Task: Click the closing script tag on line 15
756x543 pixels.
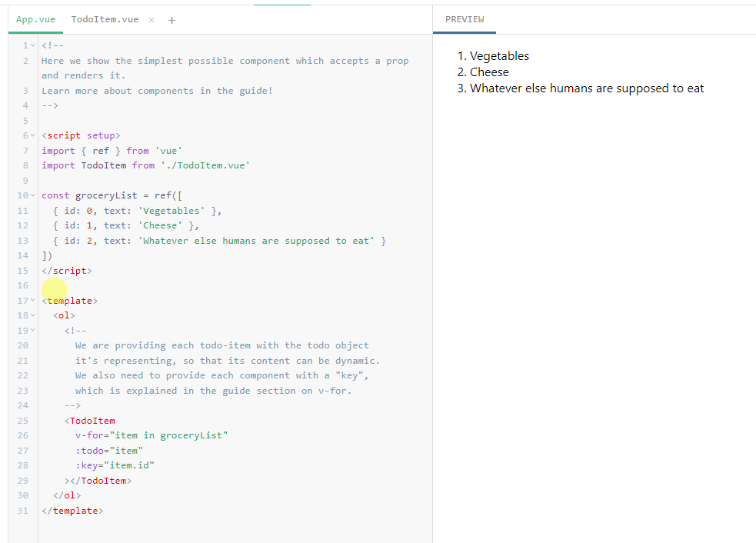Action: (x=67, y=271)
